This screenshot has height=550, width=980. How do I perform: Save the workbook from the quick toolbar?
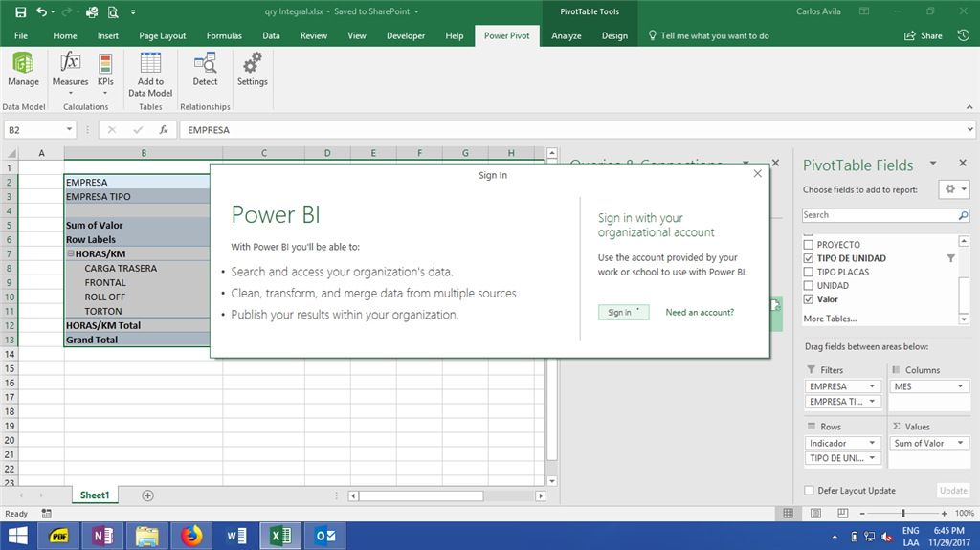click(21, 11)
